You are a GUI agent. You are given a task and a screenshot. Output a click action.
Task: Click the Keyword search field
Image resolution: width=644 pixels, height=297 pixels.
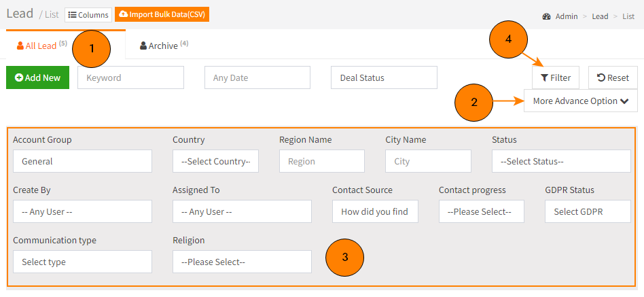130,77
